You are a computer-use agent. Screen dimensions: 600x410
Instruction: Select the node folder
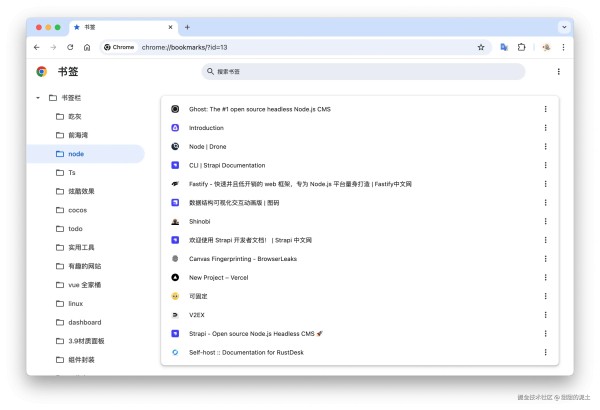85,154
